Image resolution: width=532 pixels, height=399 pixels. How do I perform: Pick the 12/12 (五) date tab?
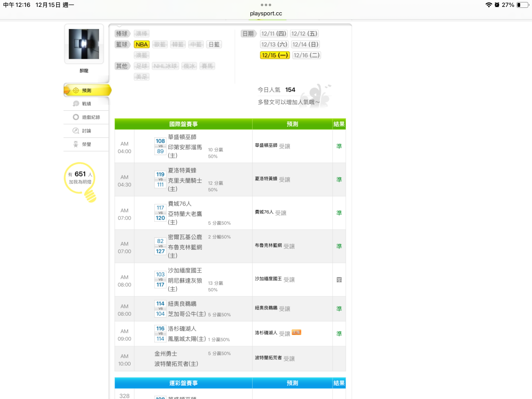tap(304, 33)
